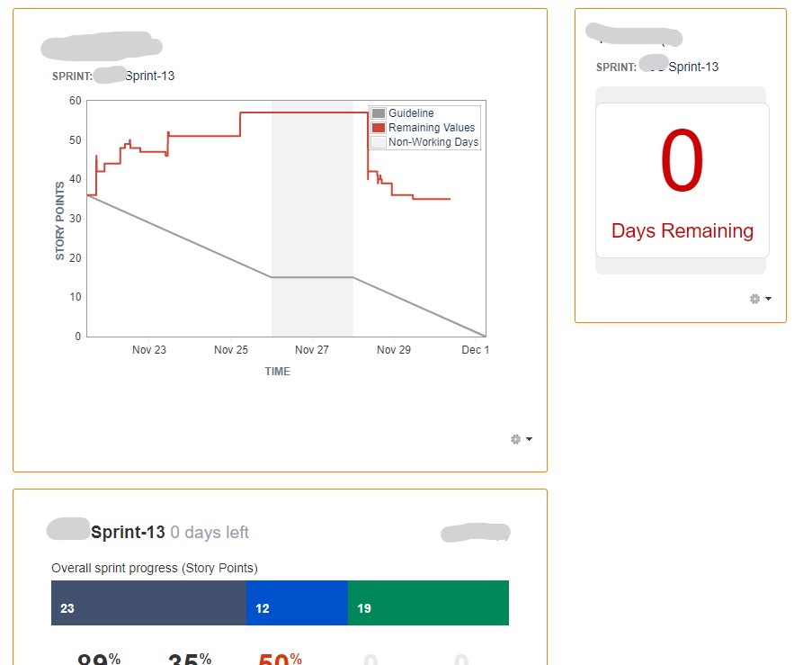Click the big red 0 days counter
This screenshot has width=812, height=665.
click(x=682, y=161)
